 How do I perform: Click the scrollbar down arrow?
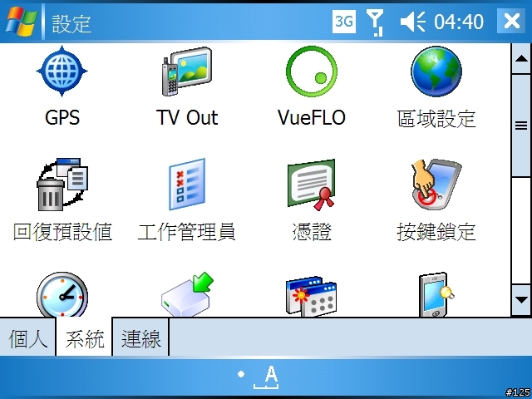(521, 300)
